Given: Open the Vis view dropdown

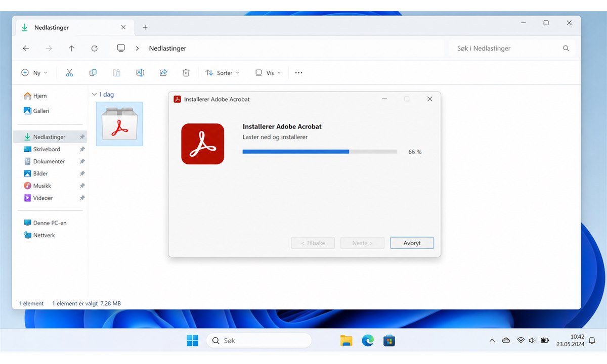Looking at the screenshot, I should pos(268,73).
